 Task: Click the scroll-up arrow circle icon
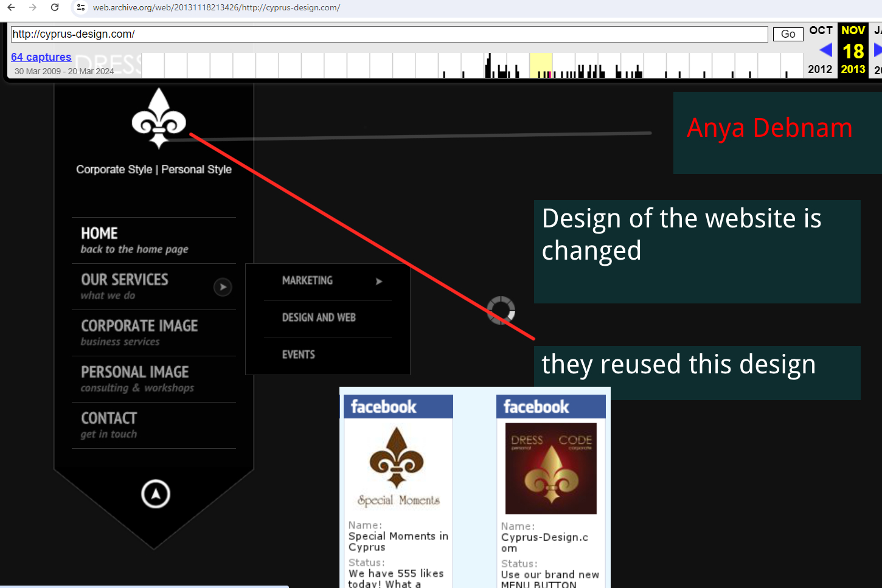156,494
